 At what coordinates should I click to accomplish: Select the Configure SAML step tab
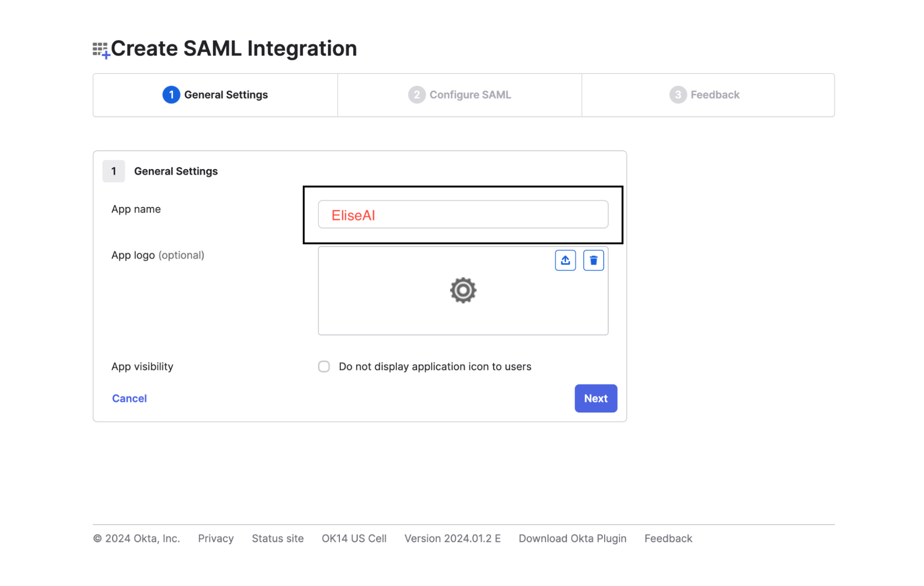coord(459,95)
